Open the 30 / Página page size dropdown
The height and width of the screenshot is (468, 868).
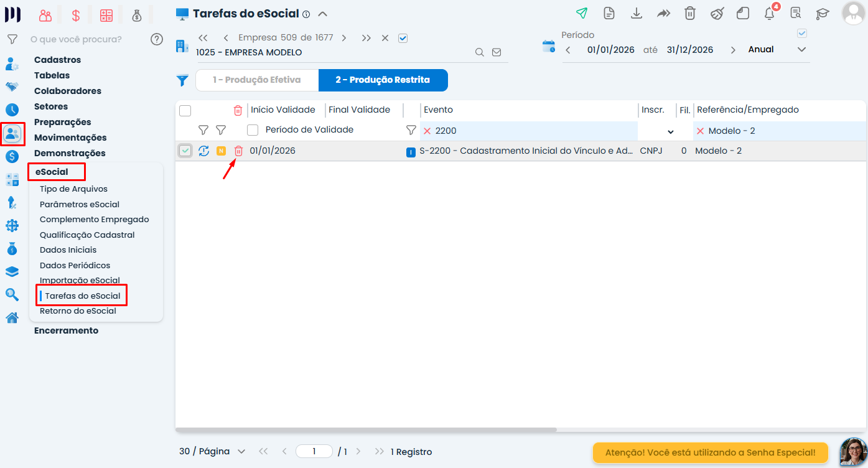pyautogui.click(x=241, y=451)
